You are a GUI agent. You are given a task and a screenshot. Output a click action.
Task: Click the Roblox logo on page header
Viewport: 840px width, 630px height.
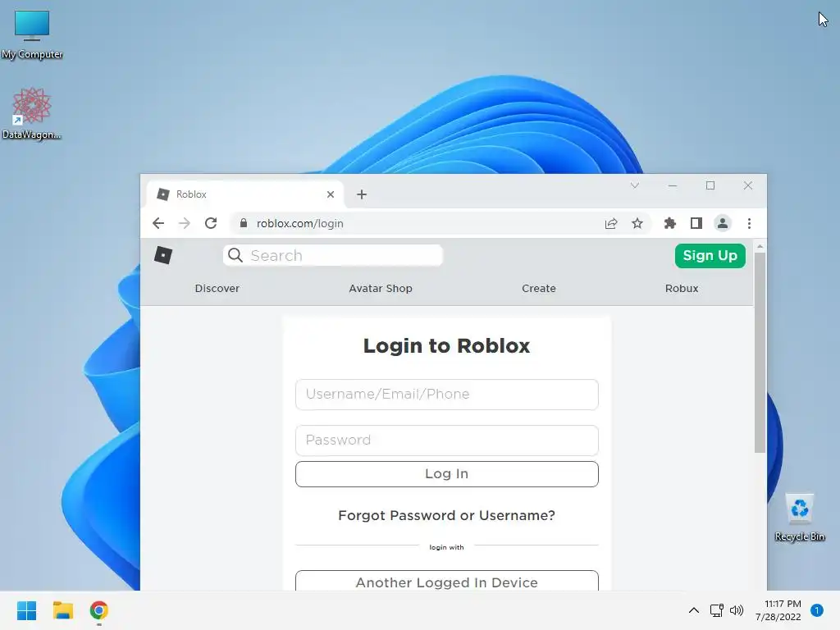pyautogui.click(x=163, y=256)
